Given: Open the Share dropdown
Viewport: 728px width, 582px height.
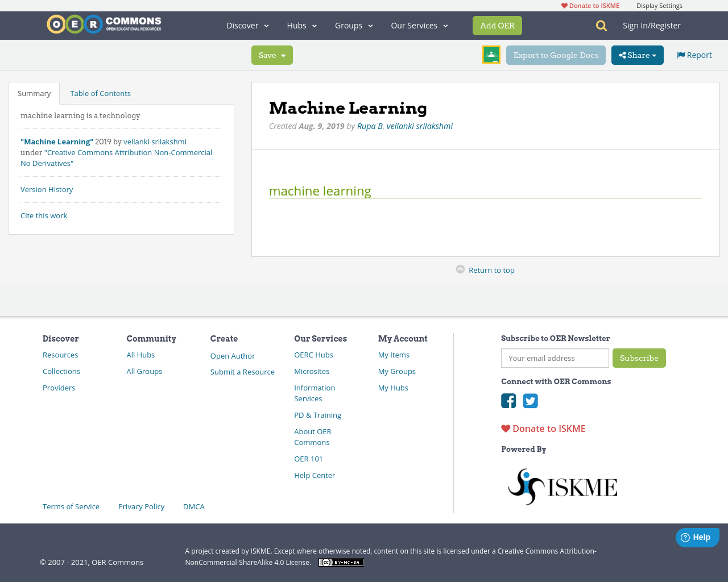Looking at the screenshot, I should coord(638,55).
